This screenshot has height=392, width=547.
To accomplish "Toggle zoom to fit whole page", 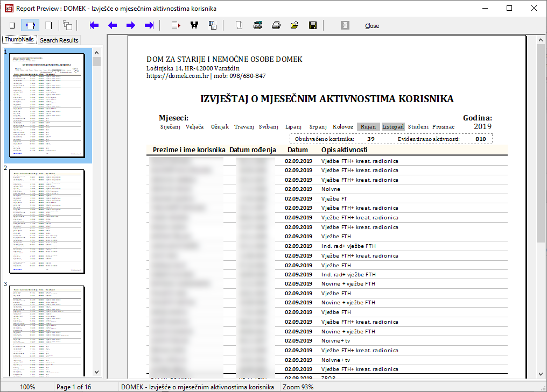I will click(x=12, y=25).
